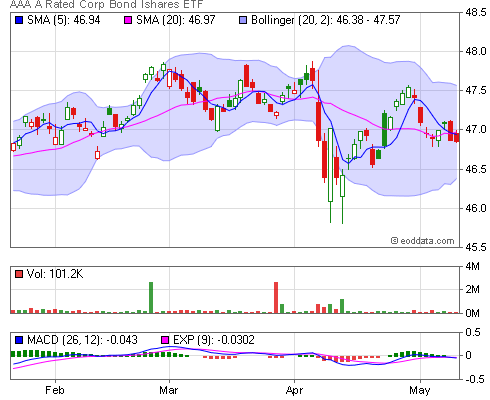Click the Vol: 101.2K label
The width and height of the screenshot is (490, 400).
[x=55, y=274]
